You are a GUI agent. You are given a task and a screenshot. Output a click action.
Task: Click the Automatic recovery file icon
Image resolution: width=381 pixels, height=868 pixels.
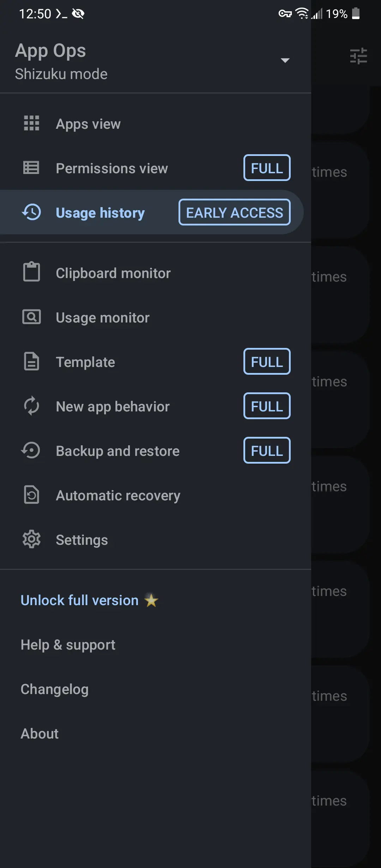pos(31,495)
